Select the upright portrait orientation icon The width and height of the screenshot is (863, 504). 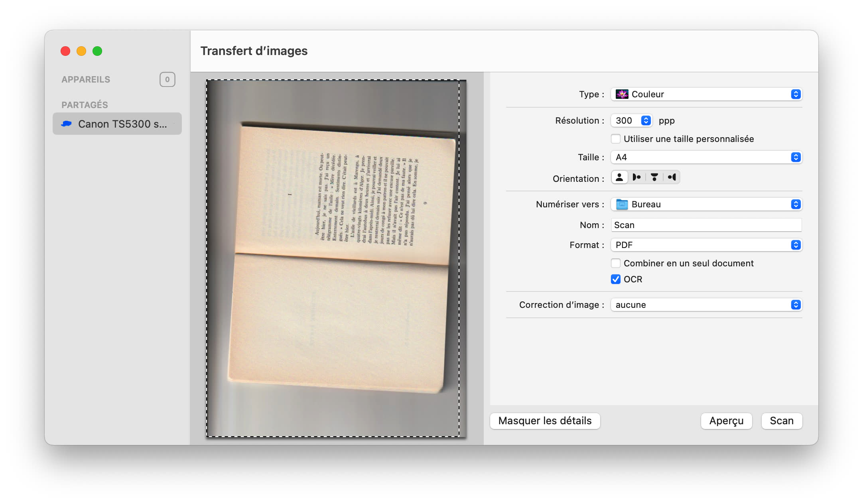point(619,177)
